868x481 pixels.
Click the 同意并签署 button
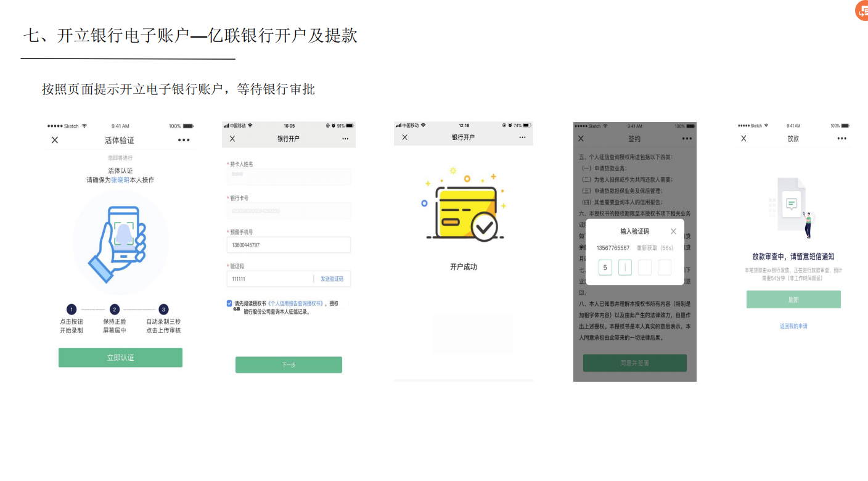pyautogui.click(x=635, y=363)
